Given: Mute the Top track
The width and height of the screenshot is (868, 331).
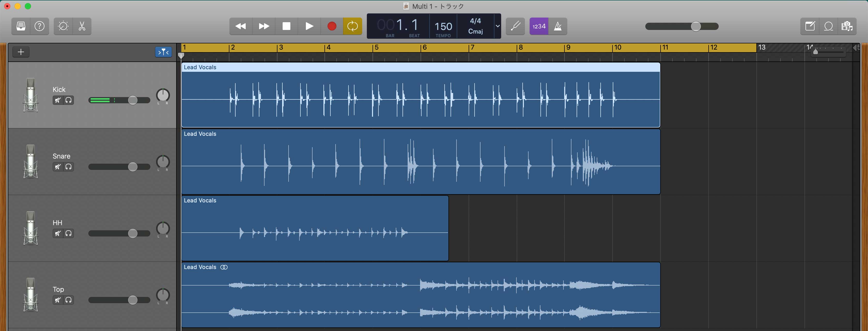Looking at the screenshot, I should click(x=58, y=300).
